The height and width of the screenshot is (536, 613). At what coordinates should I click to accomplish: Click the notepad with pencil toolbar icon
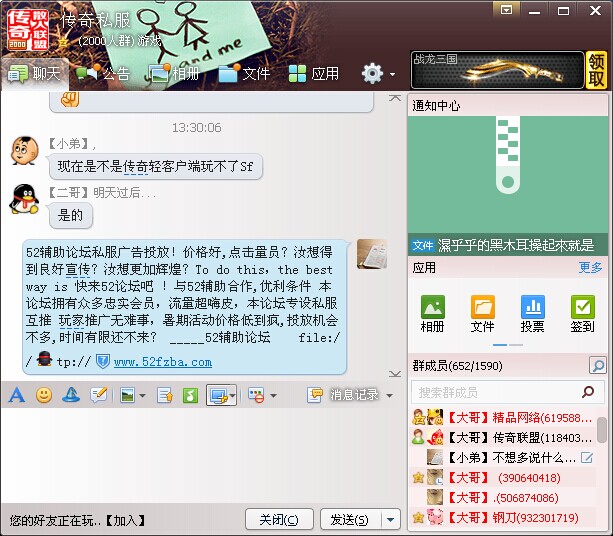(x=99, y=395)
